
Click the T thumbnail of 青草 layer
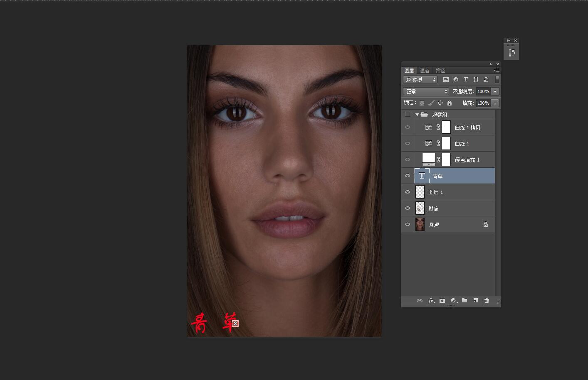click(422, 176)
